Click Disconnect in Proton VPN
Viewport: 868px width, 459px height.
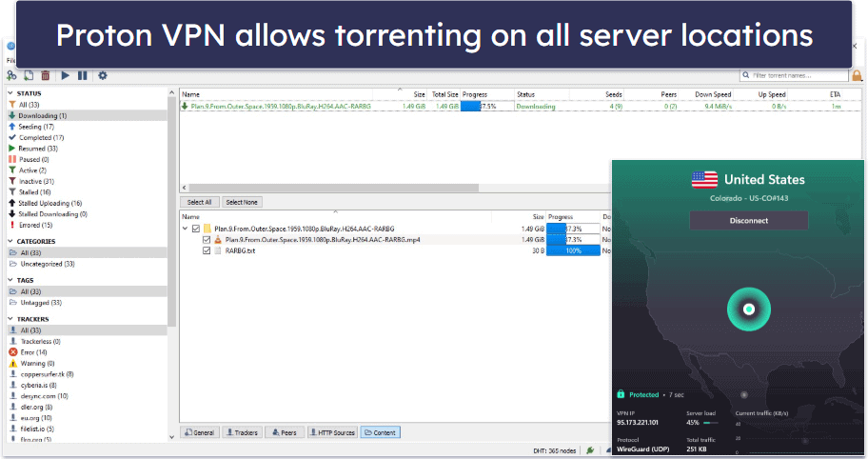pyautogui.click(x=748, y=220)
